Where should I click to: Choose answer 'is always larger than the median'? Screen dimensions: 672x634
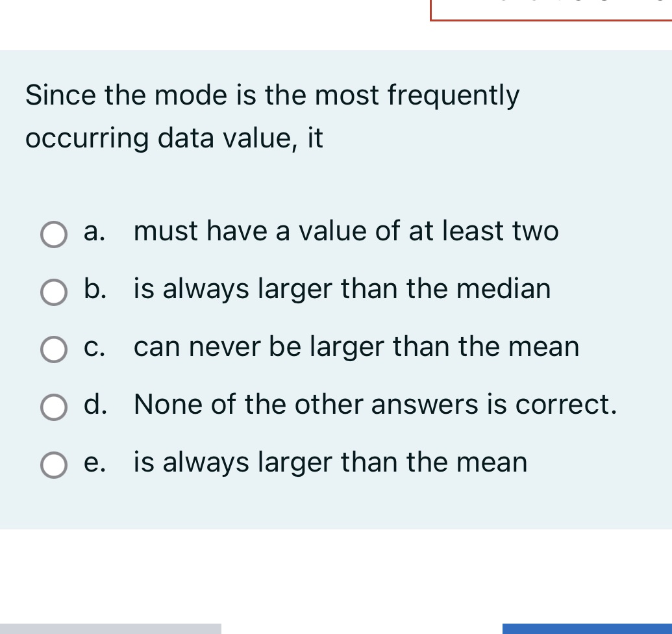tap(342, 290)
